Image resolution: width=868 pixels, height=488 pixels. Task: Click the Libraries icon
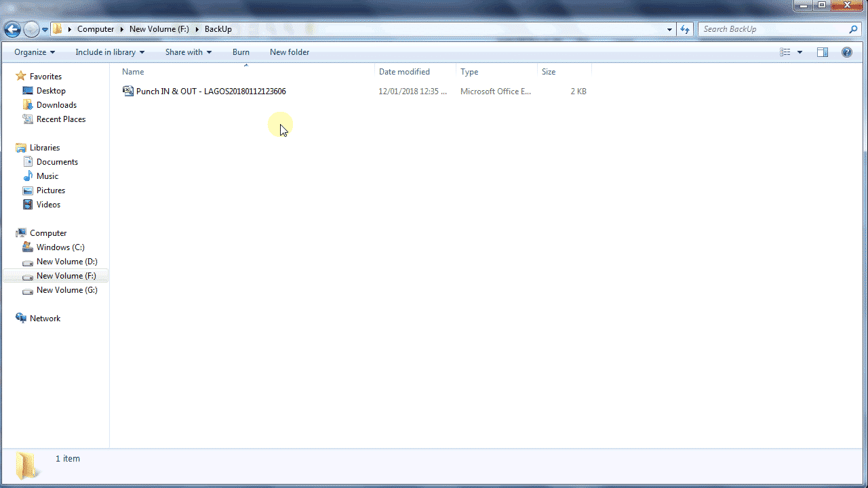pyautogui.click(x=20, y=148)
